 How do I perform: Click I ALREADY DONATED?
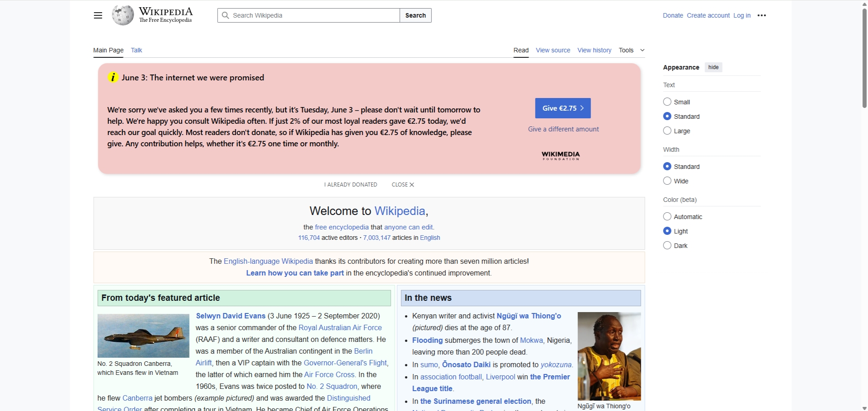350,185
